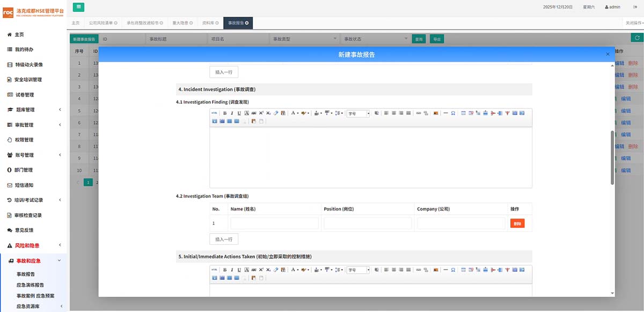Insert horizontal line in Investigation Finding editor
The image size is (644, 312).
point(445,113)
